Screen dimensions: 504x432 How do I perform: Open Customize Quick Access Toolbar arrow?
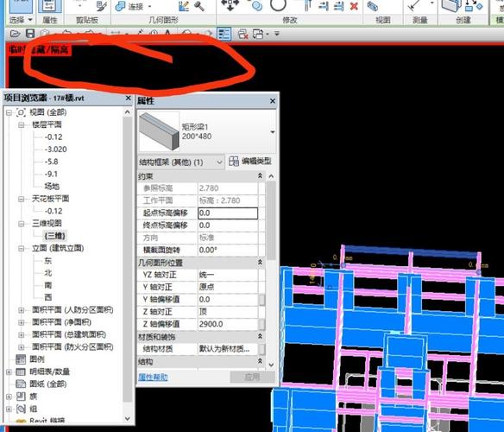click(x=277, y=34)
